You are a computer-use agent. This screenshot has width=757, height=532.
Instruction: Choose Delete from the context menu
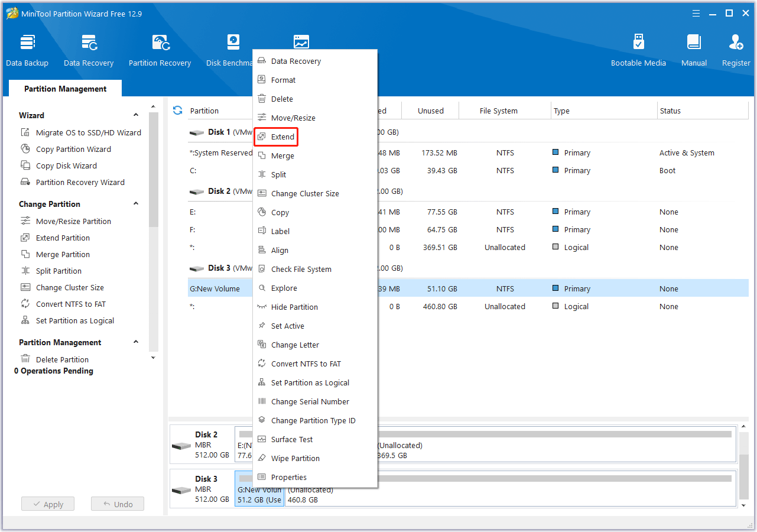pyautogui.click(x=315, y=99)
